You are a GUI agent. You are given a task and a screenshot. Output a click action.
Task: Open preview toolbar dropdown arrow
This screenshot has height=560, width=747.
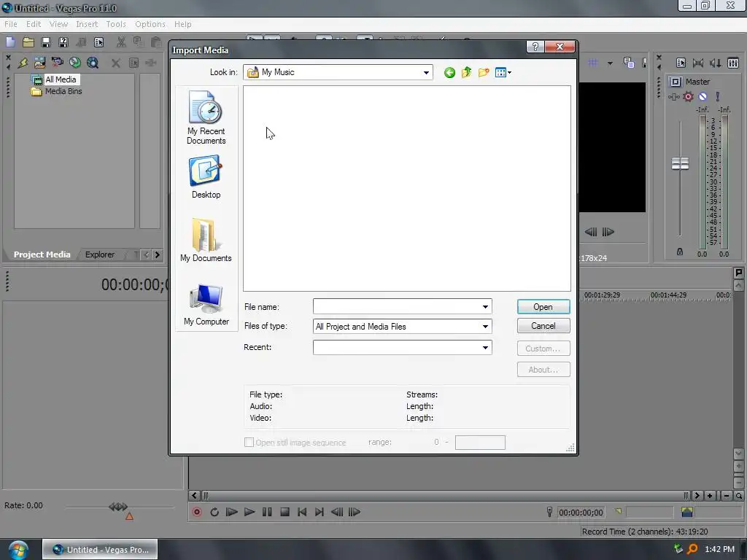tap(610, 63)
